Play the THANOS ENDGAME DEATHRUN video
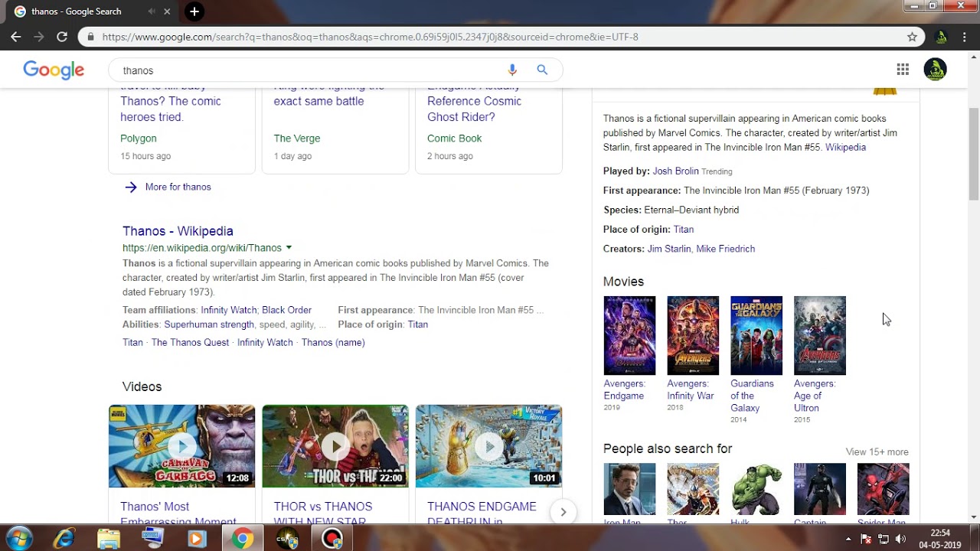 pyautogui.click(x=488, y=446)
